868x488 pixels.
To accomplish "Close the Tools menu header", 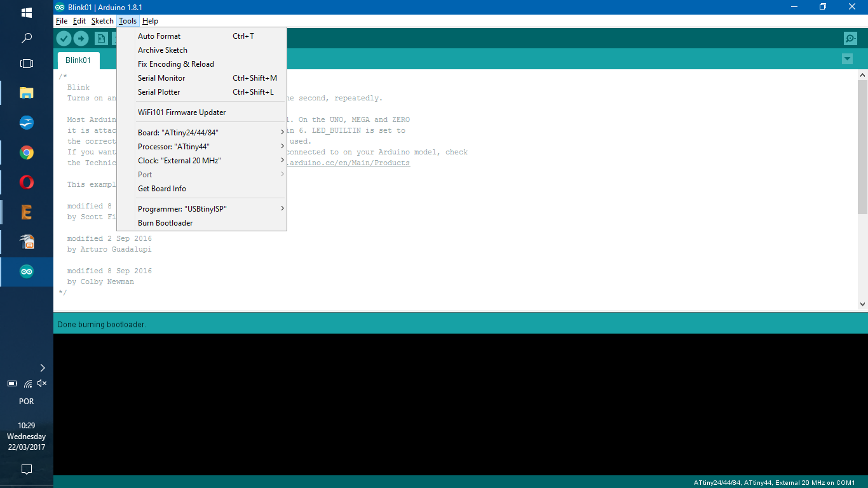I will [x=128, y=21].
